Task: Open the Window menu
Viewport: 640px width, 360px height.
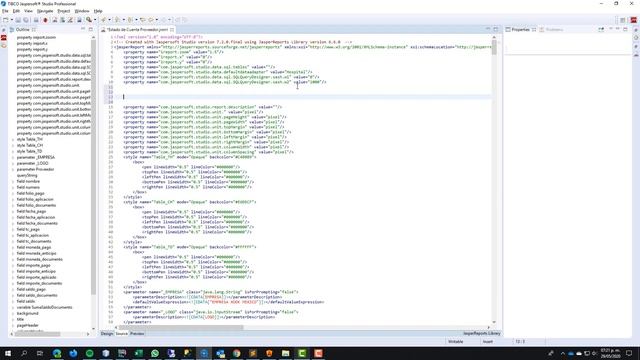Action: (82, 11)
